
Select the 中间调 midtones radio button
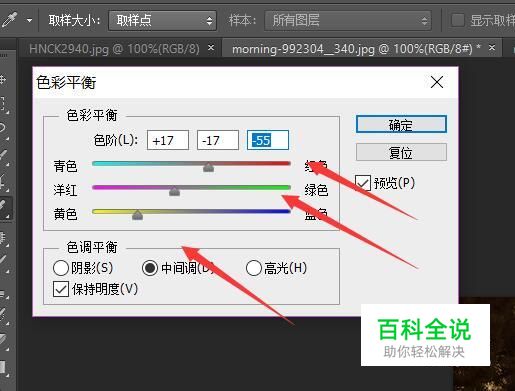point(150,268)
